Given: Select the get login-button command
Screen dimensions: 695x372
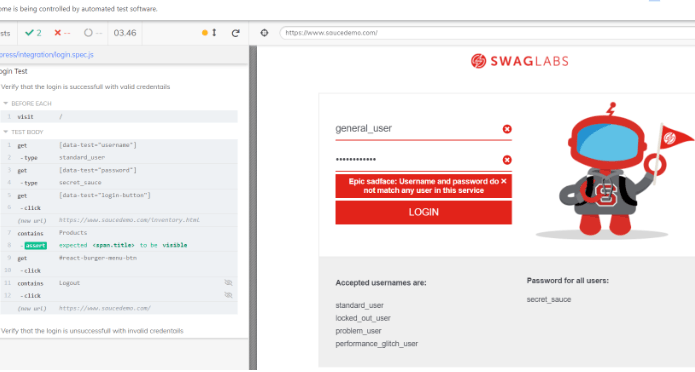Looking at the screenshot, I should pos(119,195).
